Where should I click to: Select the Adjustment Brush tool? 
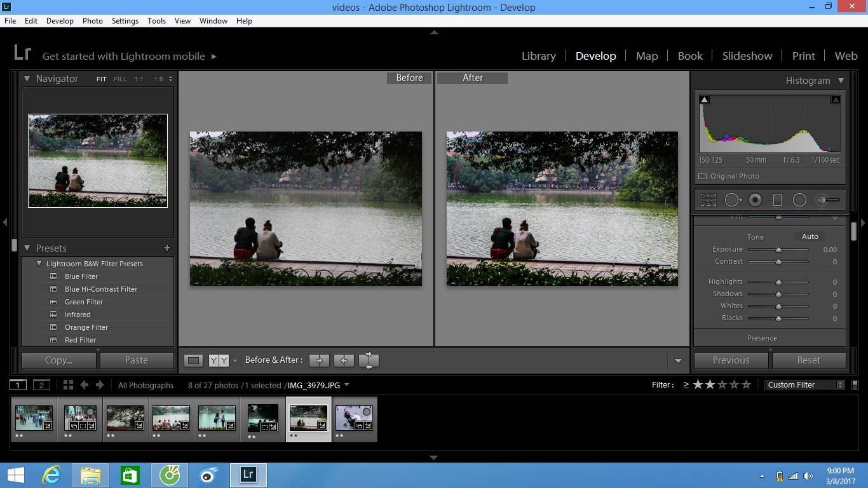[x=827, y=200]
